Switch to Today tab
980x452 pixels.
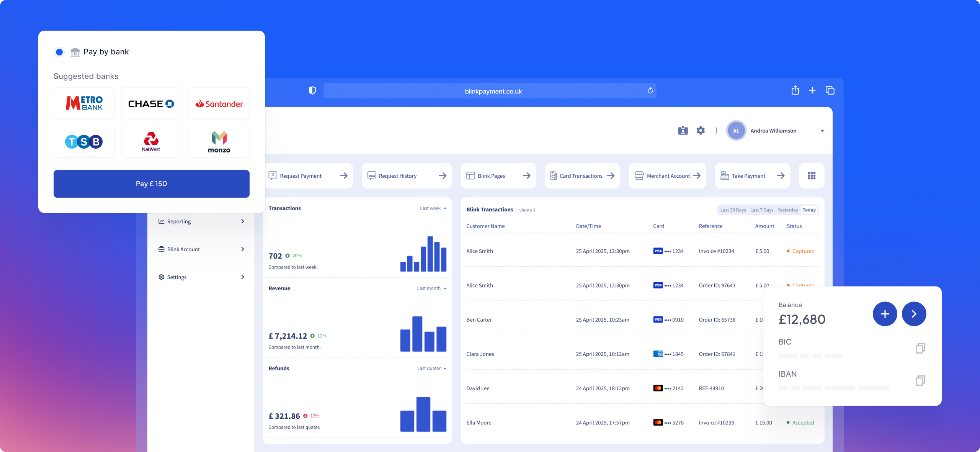tap(809, 210)
